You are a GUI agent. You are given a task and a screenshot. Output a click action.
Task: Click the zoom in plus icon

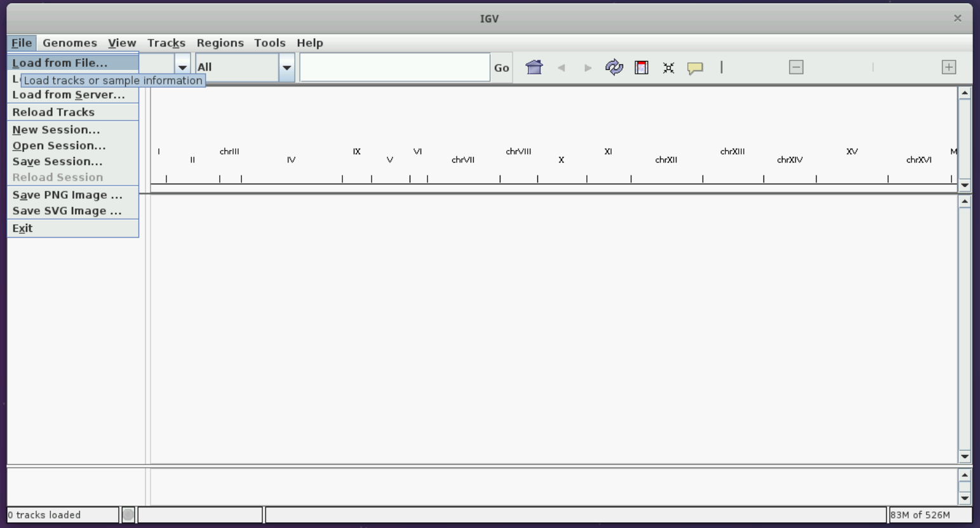tap(949, 67)
